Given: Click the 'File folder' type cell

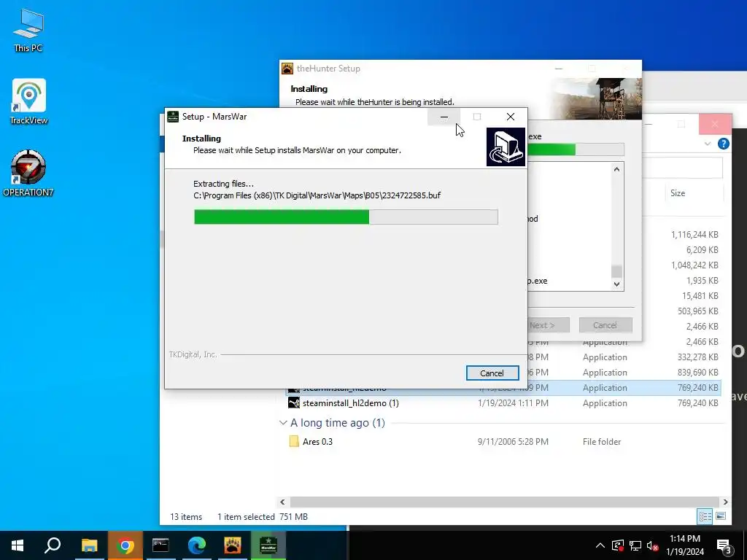Looking at the screenshot, I should point(602,441).
